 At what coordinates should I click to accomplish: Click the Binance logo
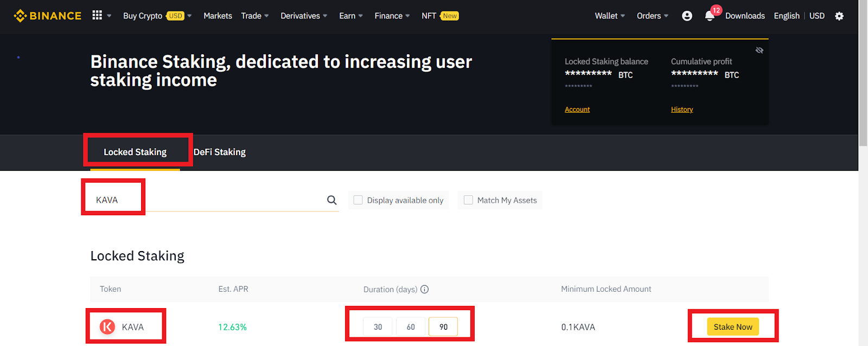tap(47, 16)
